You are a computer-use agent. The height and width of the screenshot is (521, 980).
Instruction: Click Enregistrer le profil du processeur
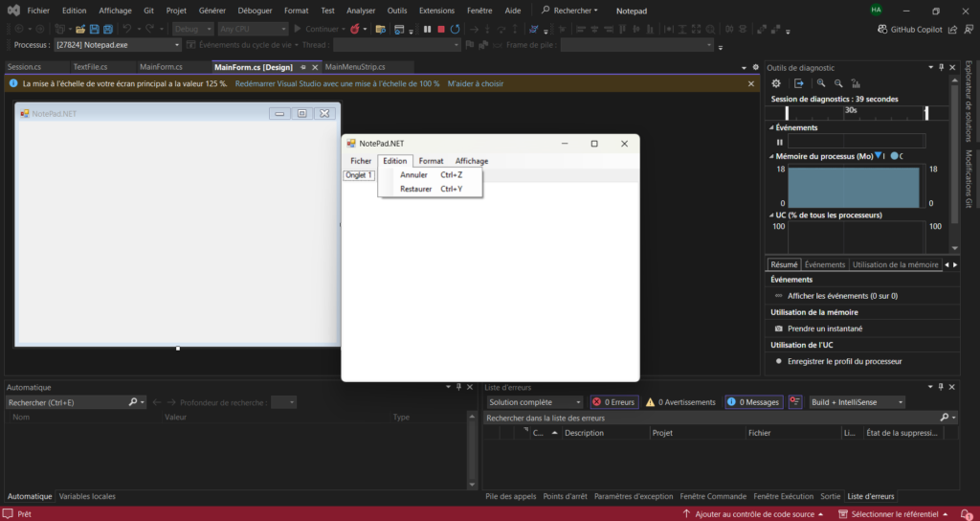click(x=844, y=361)
